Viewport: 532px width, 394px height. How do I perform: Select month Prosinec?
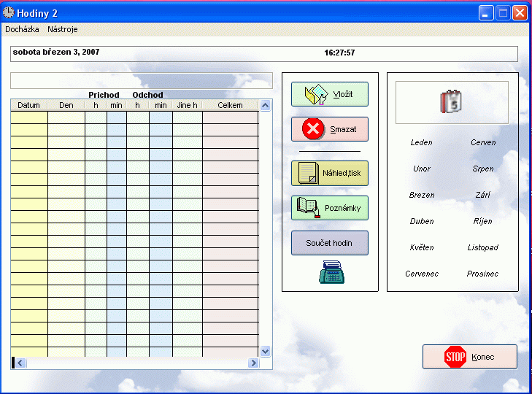[483, 274]
